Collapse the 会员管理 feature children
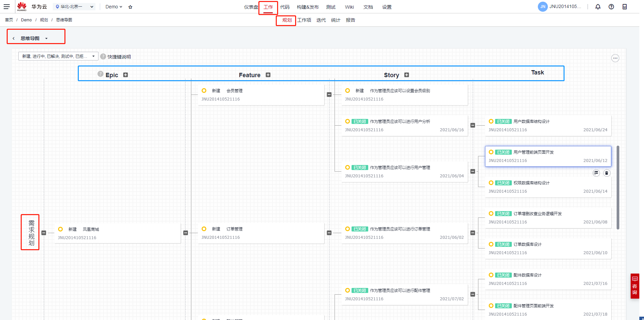The image size is (644, 320). 329,95
